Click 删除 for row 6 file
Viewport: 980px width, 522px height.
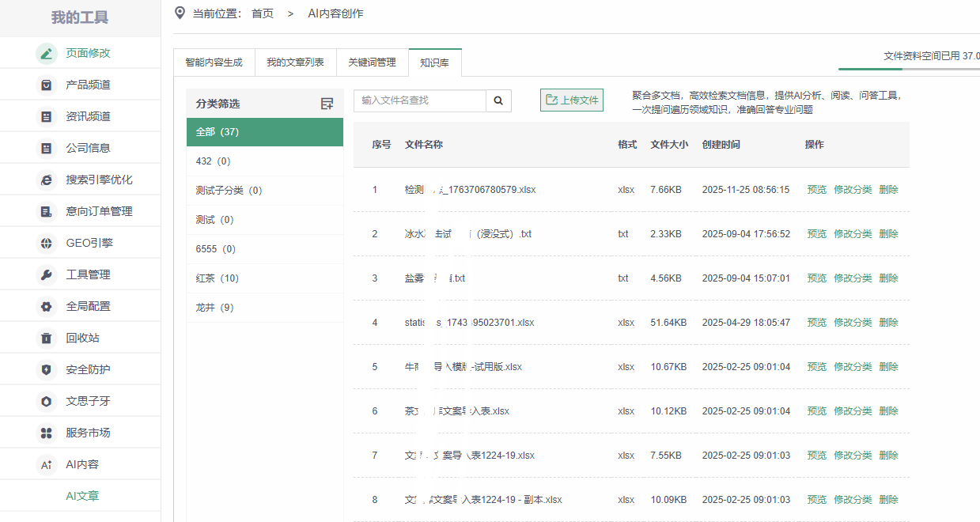pyautogui.click(x=888, y=411)
